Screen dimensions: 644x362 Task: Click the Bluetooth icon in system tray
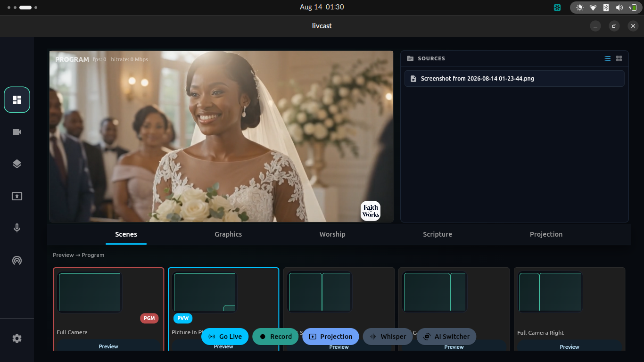pyautogui.click(x=607, y=8)
